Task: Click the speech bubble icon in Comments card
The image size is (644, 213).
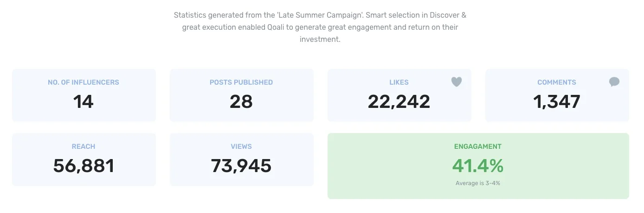Action: [614, 82]
